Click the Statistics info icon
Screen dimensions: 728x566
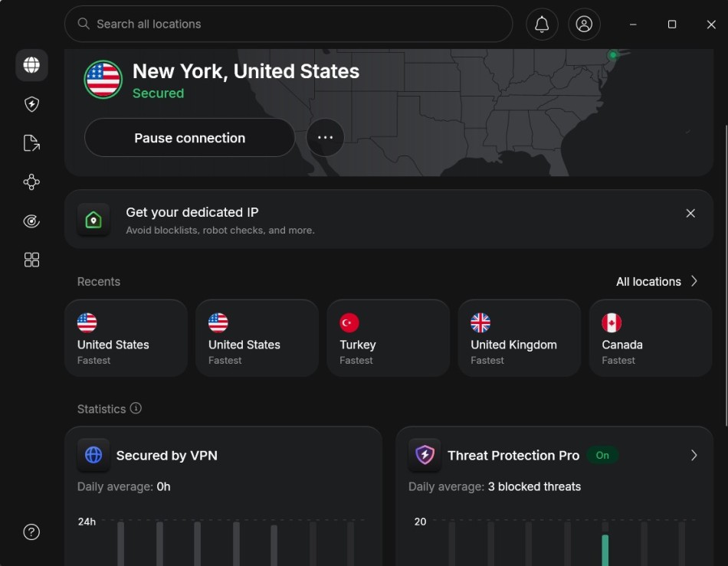136,408
